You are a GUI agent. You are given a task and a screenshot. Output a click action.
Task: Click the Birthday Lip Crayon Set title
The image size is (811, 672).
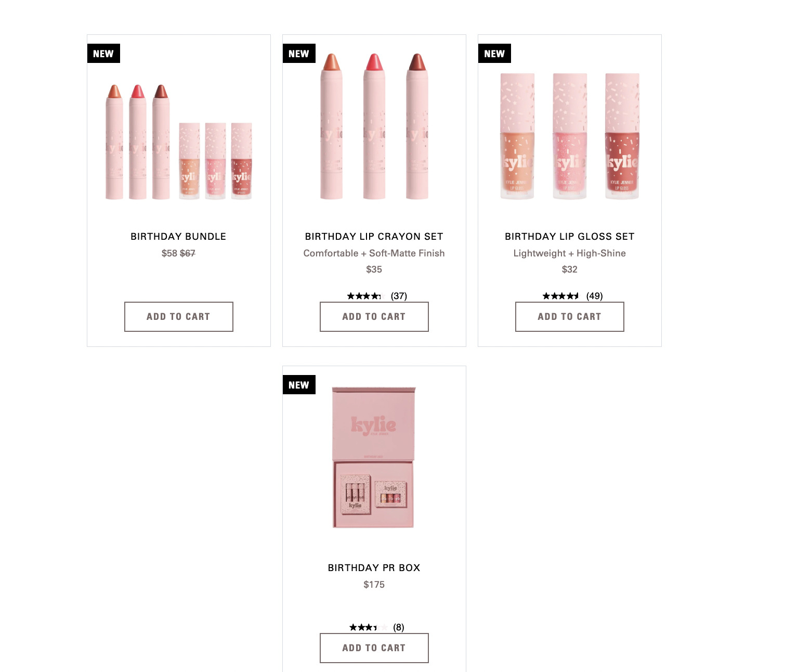pos(374,236)
